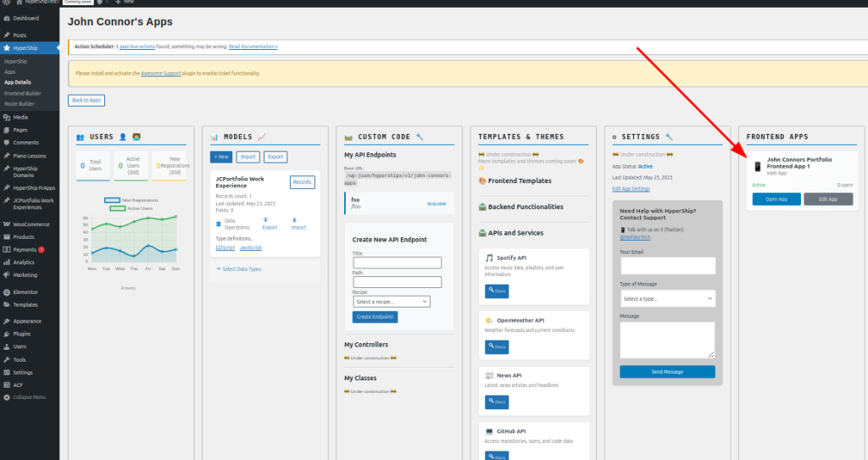This screenshot has width=868, height=460.
Task: Toggle New Registrations chart legend
Action: point(131,201)
